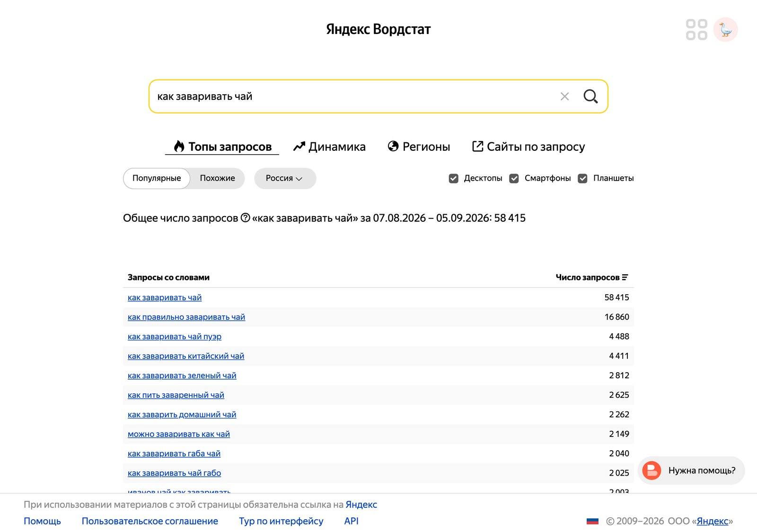Open 'как пить заваренный чай' link
This screenshot has width=757, height=532.
point(176,395)
